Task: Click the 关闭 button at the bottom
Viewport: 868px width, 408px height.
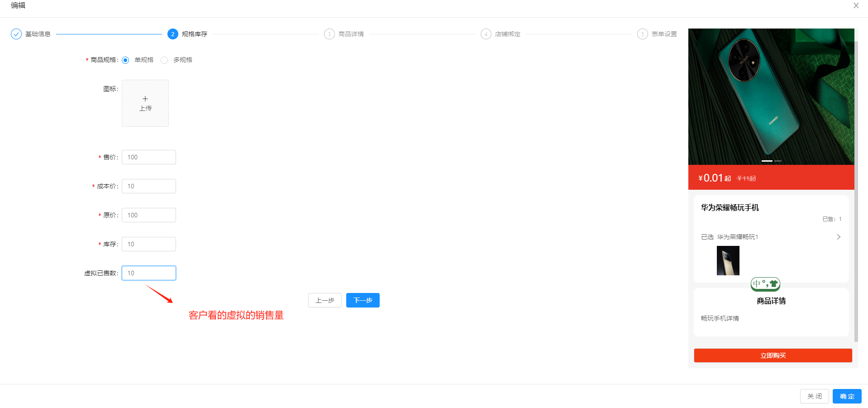Action: 815,396
